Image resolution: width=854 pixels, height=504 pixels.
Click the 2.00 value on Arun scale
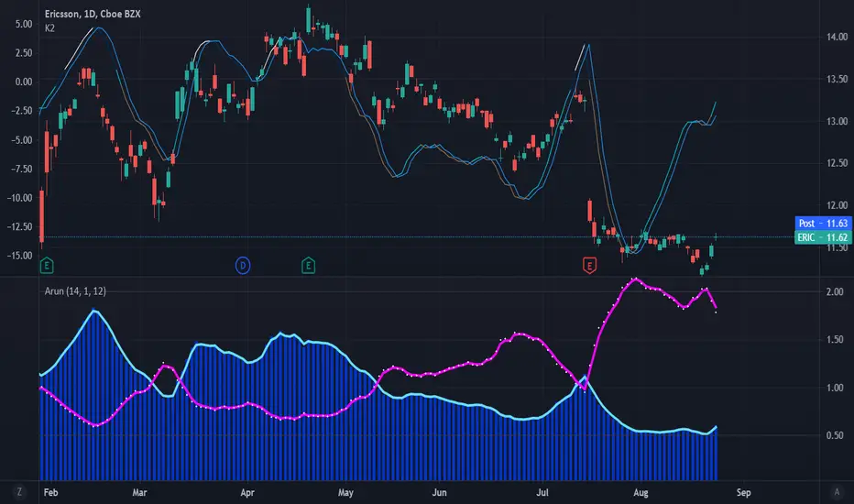point(835,292)
